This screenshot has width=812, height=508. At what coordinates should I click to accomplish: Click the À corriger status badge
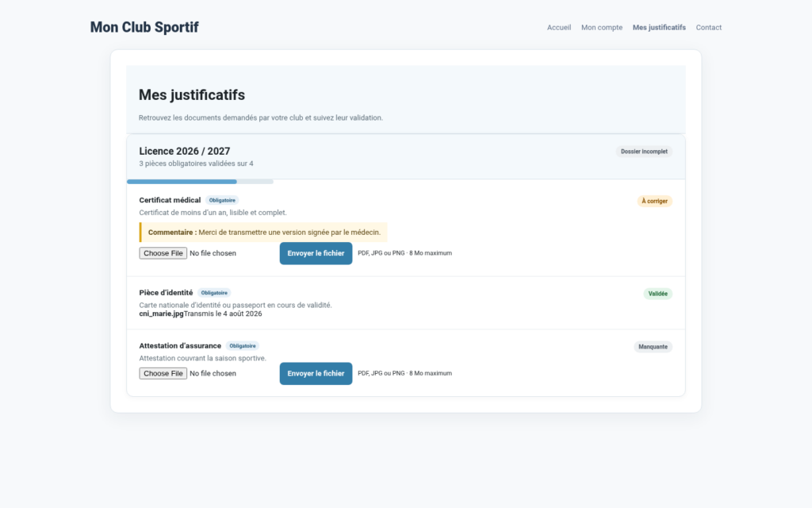(x=654, y=201)
